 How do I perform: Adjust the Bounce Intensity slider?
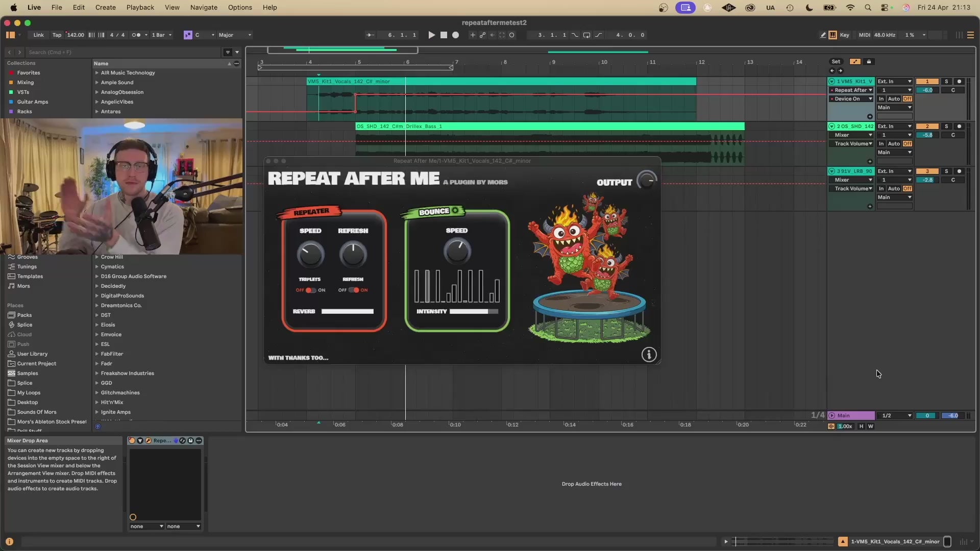pos(474,311)
